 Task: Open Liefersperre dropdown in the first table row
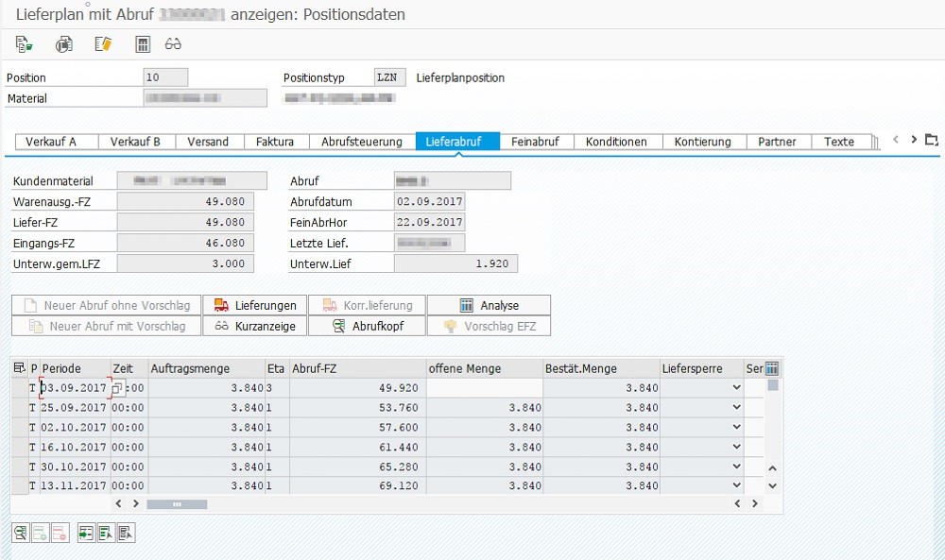736,388
